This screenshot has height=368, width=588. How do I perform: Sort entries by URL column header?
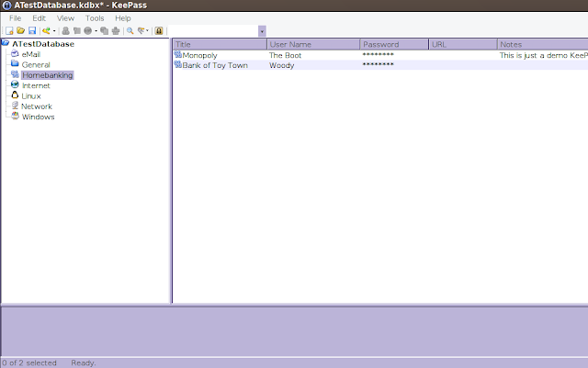(x=463, y=44)
